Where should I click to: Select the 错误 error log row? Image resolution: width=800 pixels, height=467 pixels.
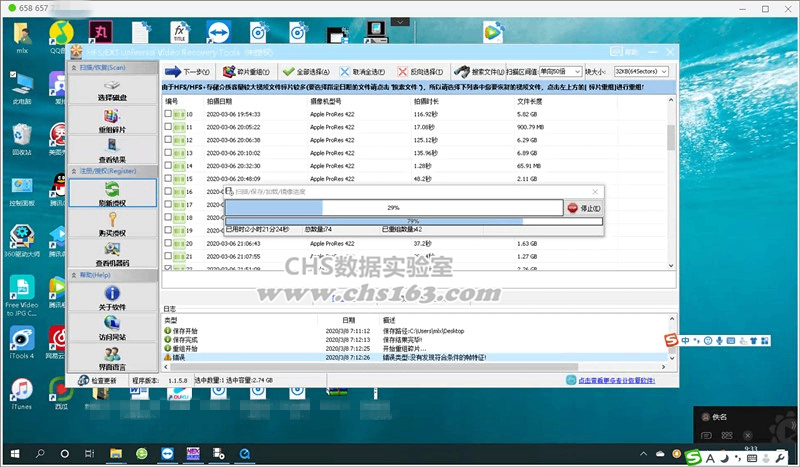click(x=415, y=357)
